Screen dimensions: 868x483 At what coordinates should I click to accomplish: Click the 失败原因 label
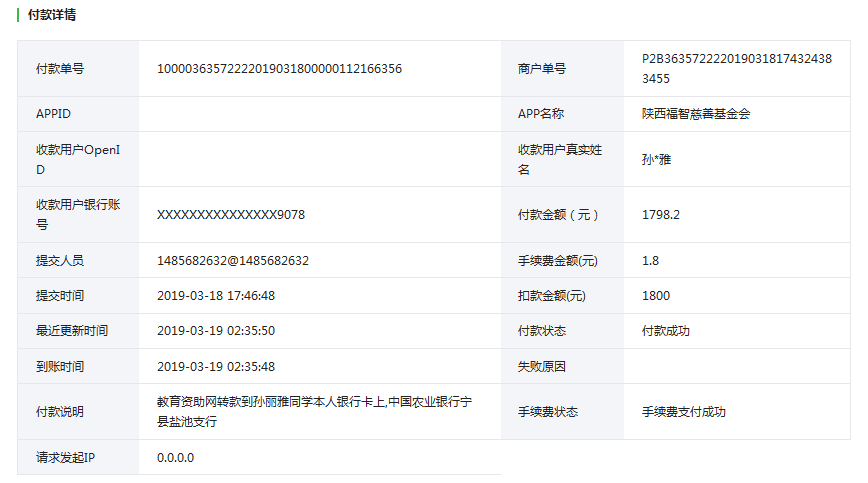(x=541, y=366)
